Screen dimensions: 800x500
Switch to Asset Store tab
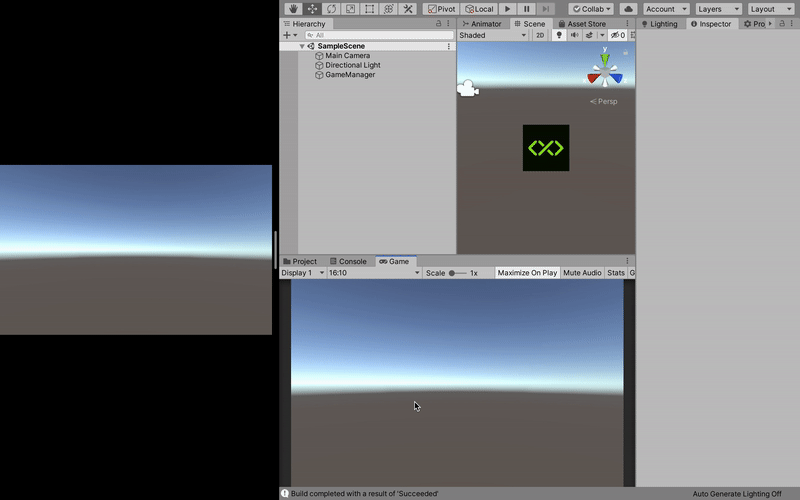pos(582,23)
